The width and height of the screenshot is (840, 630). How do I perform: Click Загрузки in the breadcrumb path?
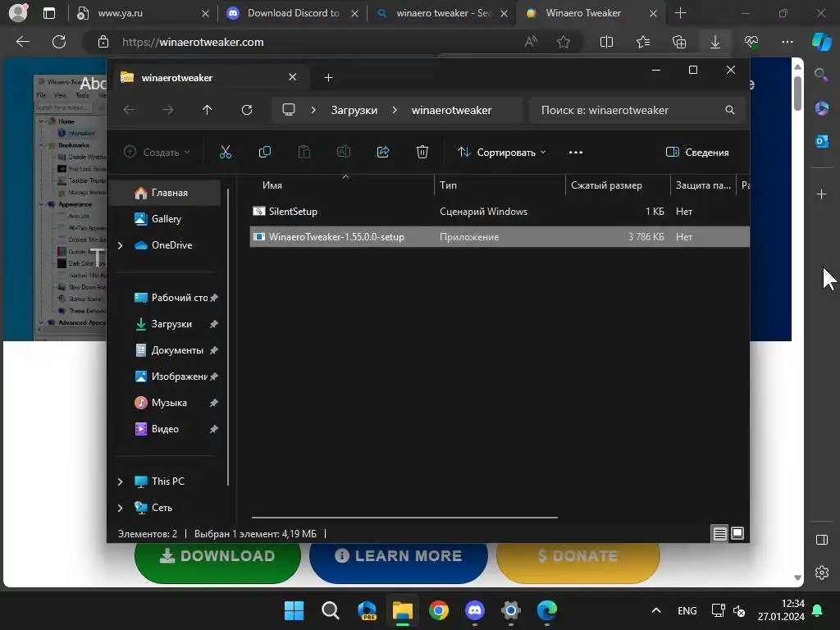[354, 110]
